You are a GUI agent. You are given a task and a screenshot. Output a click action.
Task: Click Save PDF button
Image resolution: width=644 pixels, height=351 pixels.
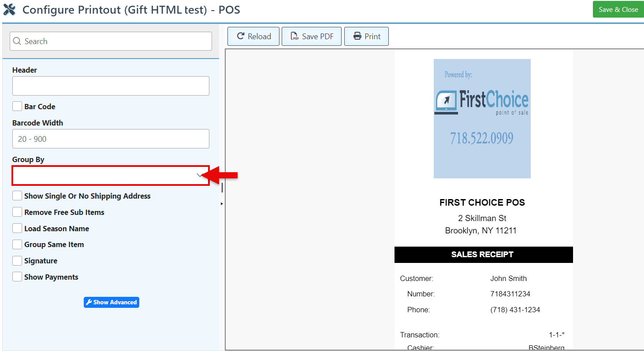[x=312, y=37]
